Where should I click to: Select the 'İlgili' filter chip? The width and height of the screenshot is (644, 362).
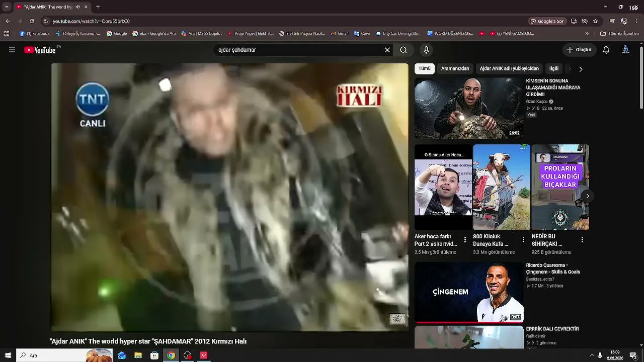click(554, 68)
